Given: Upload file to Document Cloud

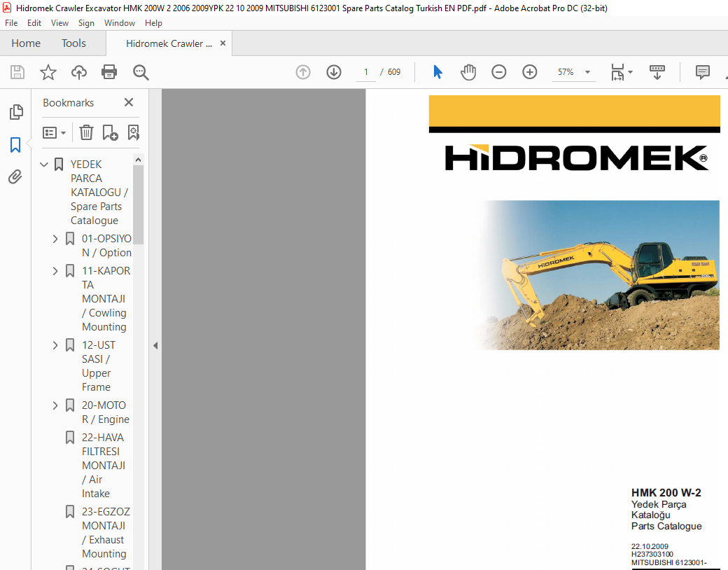Looking at the screenshot, I should tap(79, 72).
